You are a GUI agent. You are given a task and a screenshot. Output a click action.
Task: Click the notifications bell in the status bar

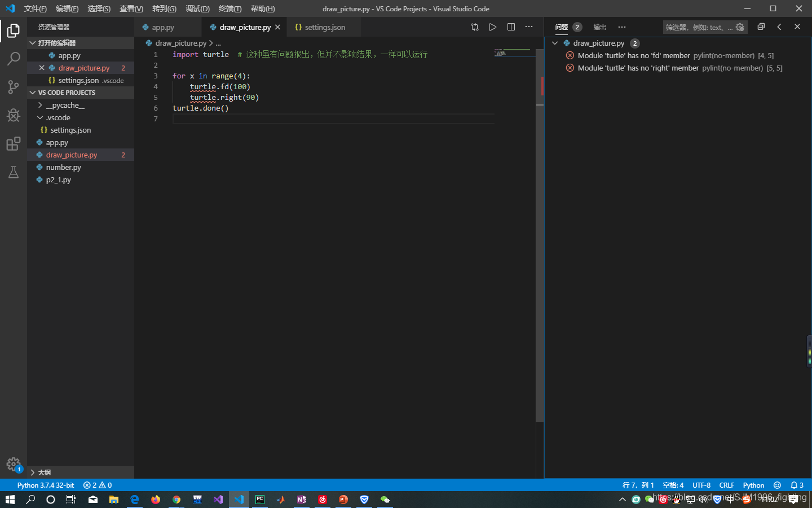click(x=797, y=485)
